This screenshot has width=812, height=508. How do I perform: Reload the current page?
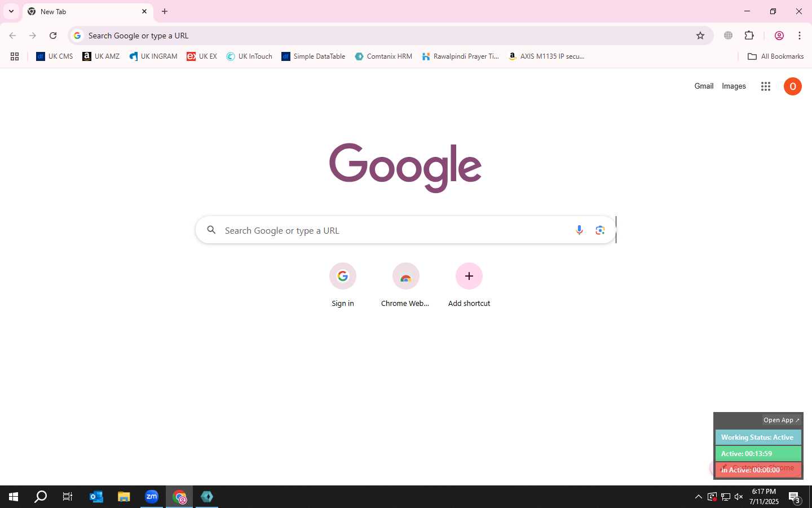[x=53, y=36]
